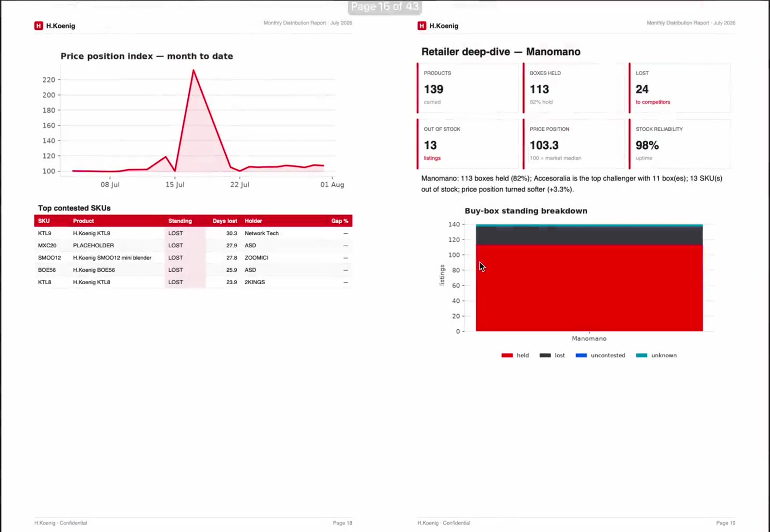Click the '98%' stock reliability value
Screen dimensions: 770x532
[x=647, y=145]
